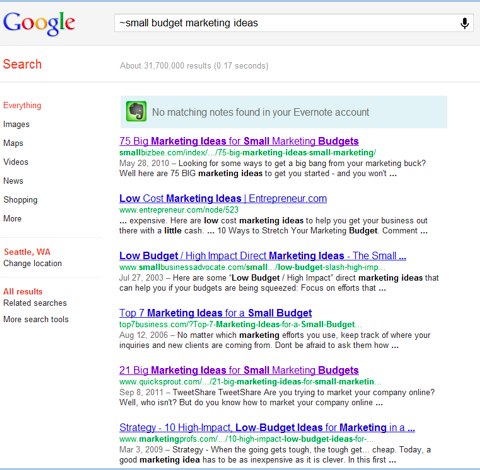
Task: Switch to Maps results
Action: tap(13, 143)
